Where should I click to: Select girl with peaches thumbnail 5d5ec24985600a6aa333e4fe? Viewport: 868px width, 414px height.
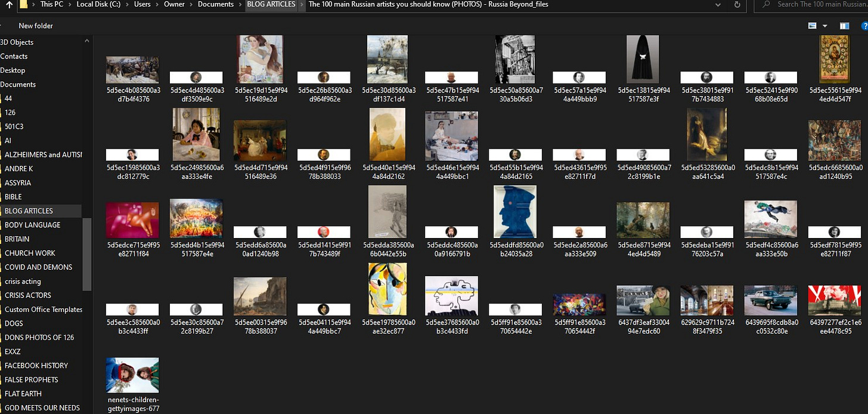pos(196,134)
